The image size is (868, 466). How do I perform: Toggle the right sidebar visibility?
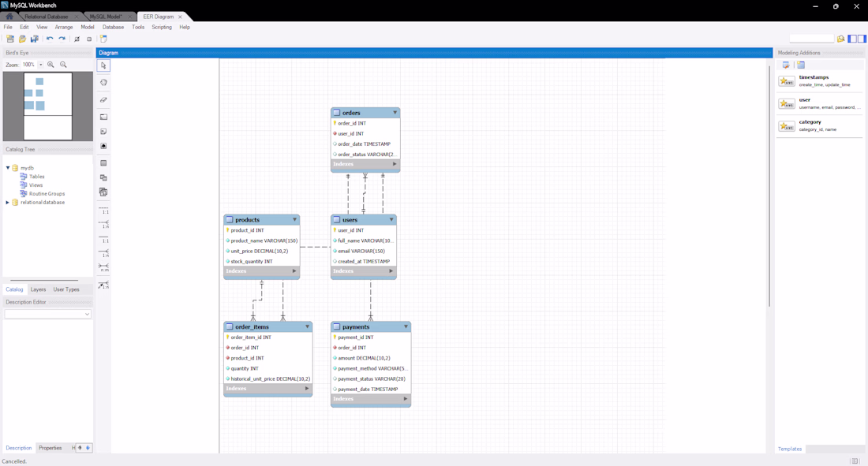pyautogui.click(x=862, y=39)
